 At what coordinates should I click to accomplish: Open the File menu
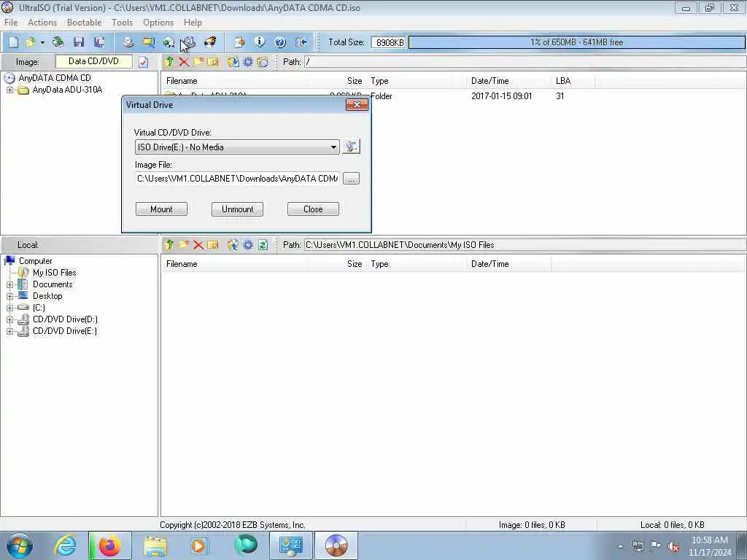pos(11,23)
